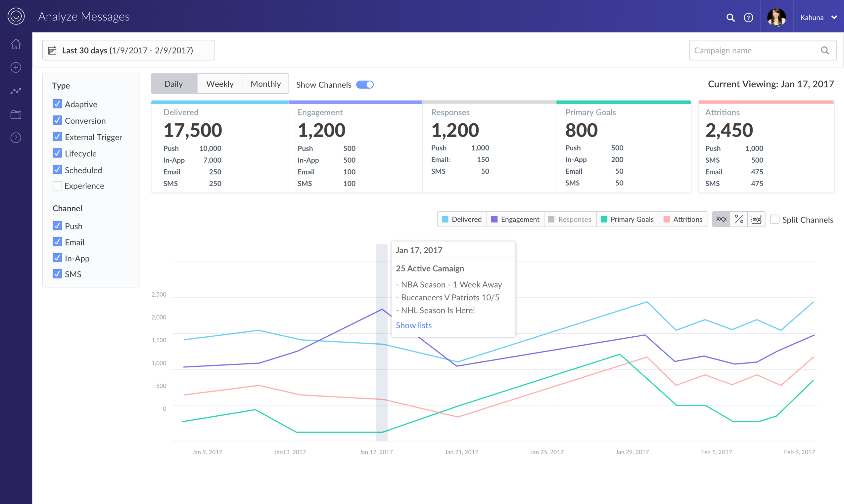Switch to the Monthly tab
This screenshot has height=504, width=844.
pyautogui.click(x=265, y=84)
